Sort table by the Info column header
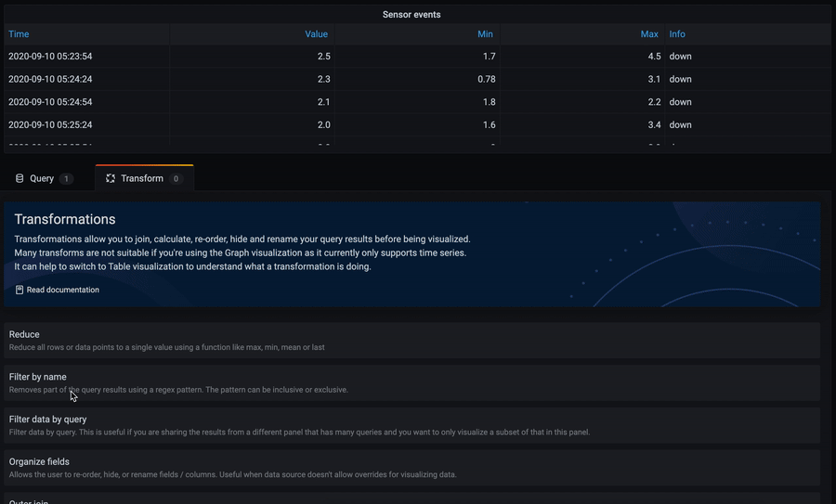 (677, 34)
